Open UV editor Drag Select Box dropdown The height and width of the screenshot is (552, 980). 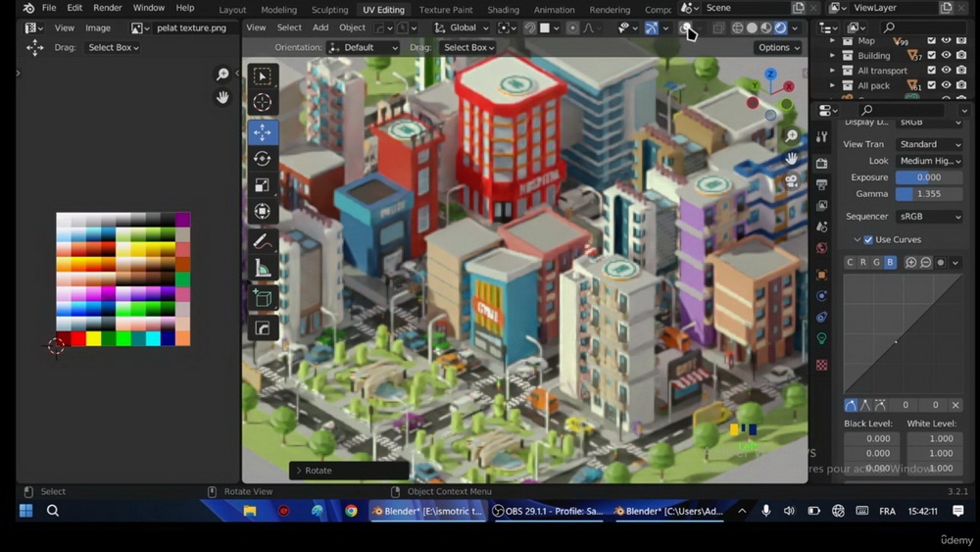(x=113, y=47)
